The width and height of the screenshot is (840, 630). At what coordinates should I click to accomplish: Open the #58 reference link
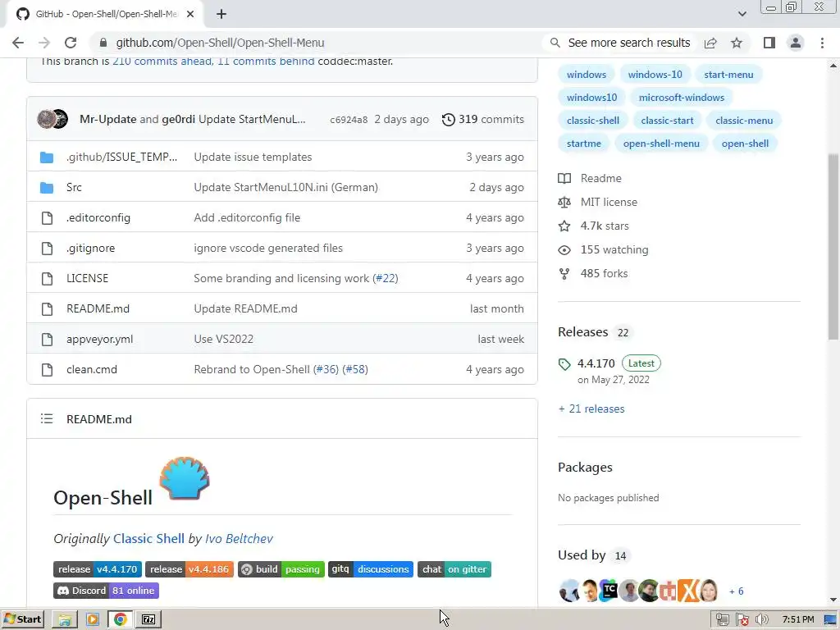pyautogui.click(x=355, y=370)
